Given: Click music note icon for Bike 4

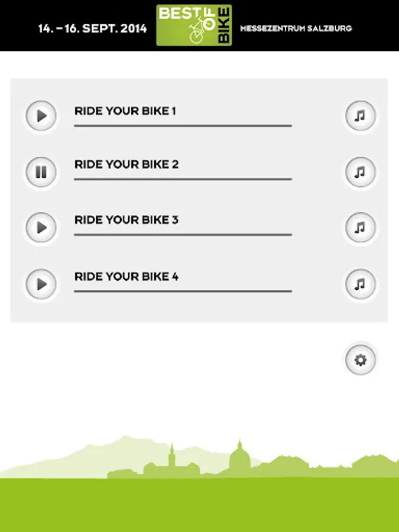Looking at the screenshot, I should click(360, 284).
